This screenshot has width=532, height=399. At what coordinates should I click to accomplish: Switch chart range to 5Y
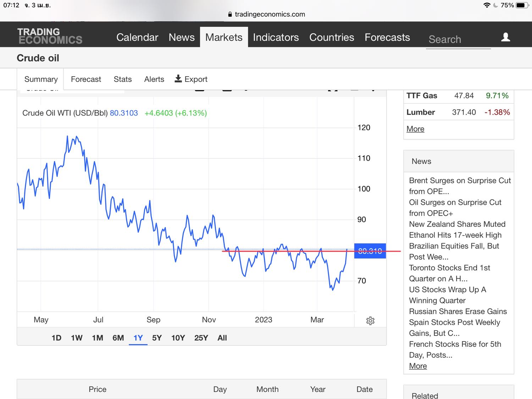pyautogui.click(x=157, y=338)
